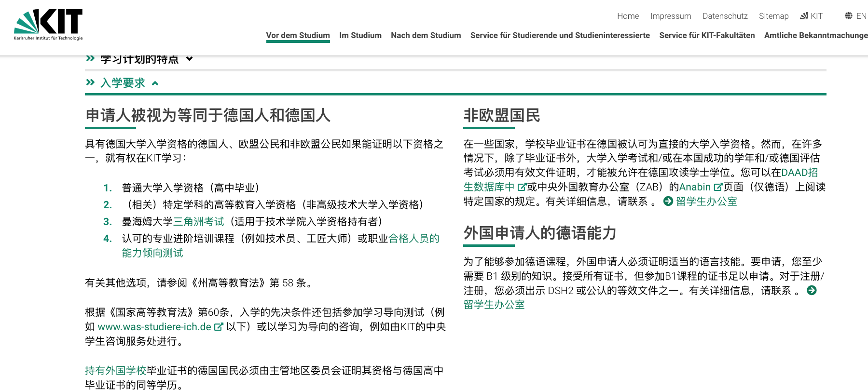The width and height of the screenshot is (868, 390).
Task: Click the double chevron icon beside 学习计划的特点
Action: [90, 59]
